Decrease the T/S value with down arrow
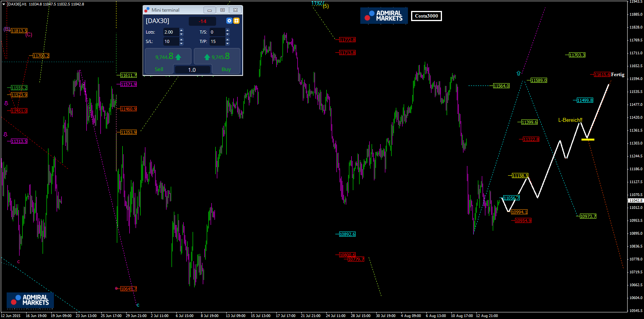The width and height of the screenshot is (644, 319). pos(227,34)
